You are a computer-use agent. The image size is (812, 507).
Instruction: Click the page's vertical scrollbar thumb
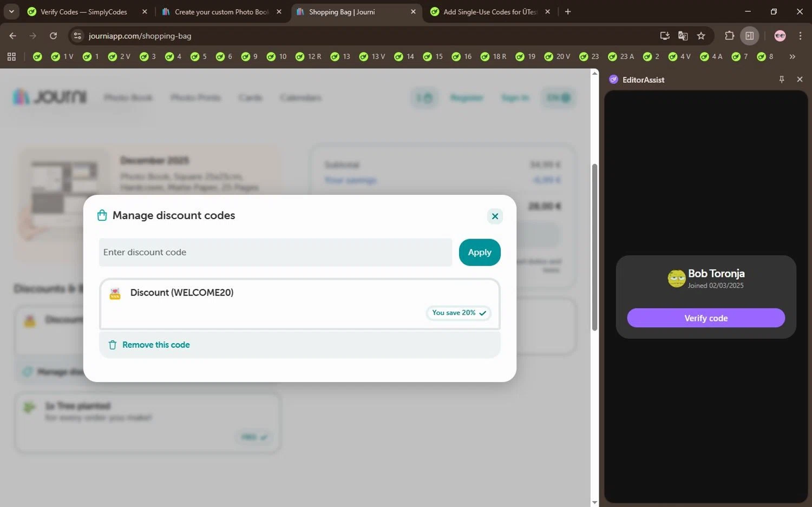(x=594, y=247)
